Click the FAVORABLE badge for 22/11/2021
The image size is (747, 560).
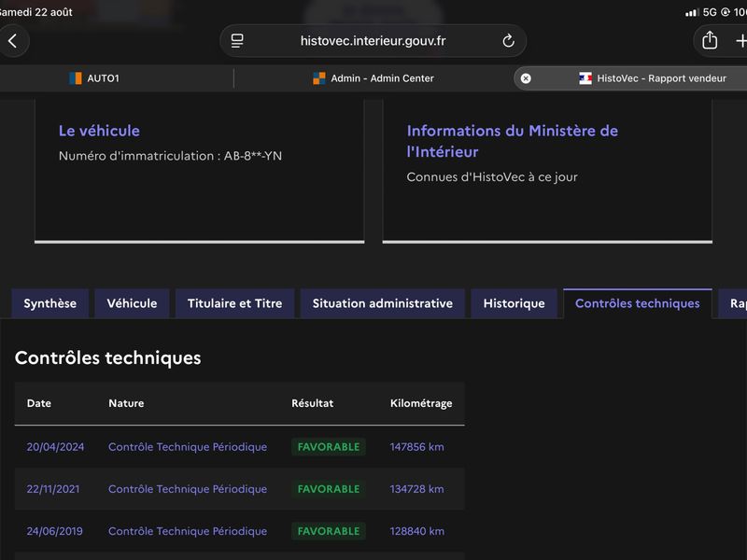point(329,489)
